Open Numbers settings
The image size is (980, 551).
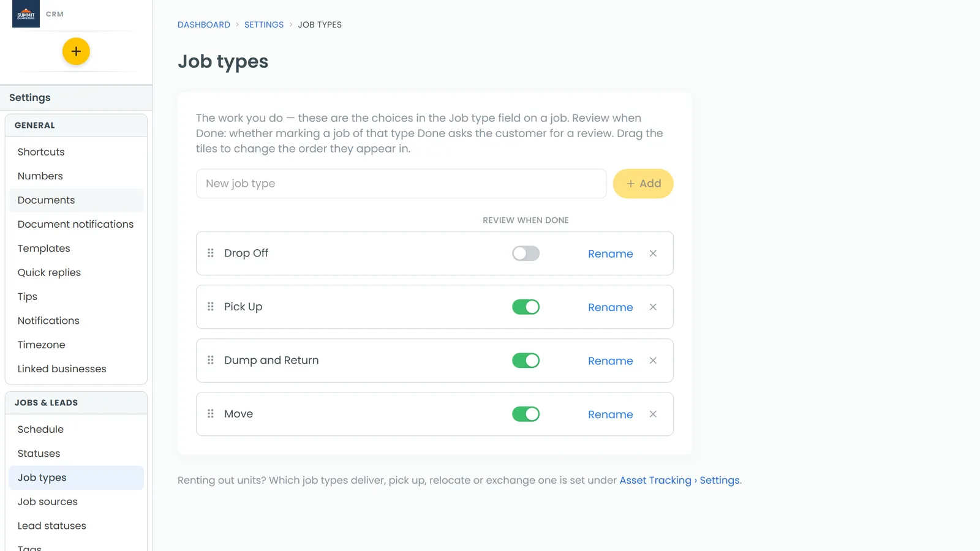tap(76, 176)
